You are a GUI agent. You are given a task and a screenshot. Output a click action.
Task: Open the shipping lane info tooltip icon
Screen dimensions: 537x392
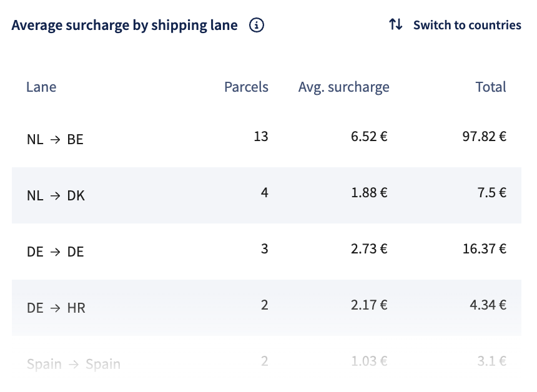click(256, 26)
